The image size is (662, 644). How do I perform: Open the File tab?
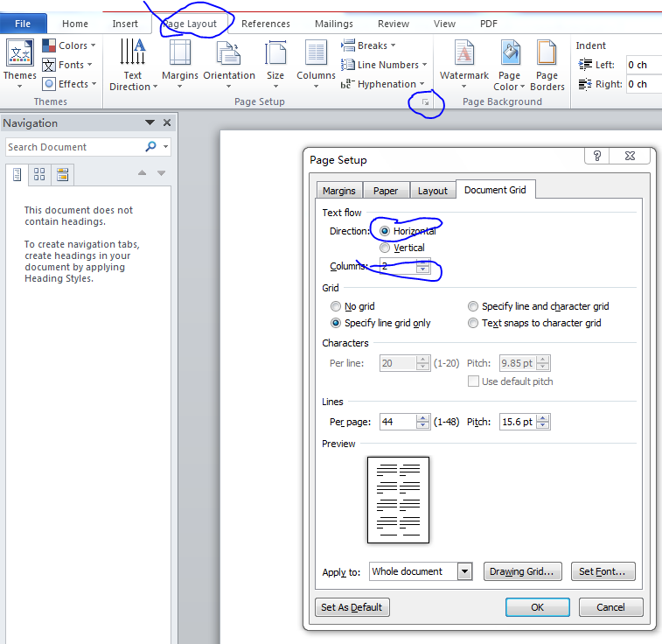23,24
